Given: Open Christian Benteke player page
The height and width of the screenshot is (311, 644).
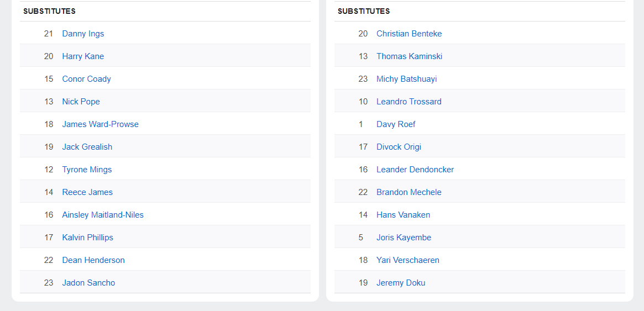Looking at the screenshot, I should [409, 34].
